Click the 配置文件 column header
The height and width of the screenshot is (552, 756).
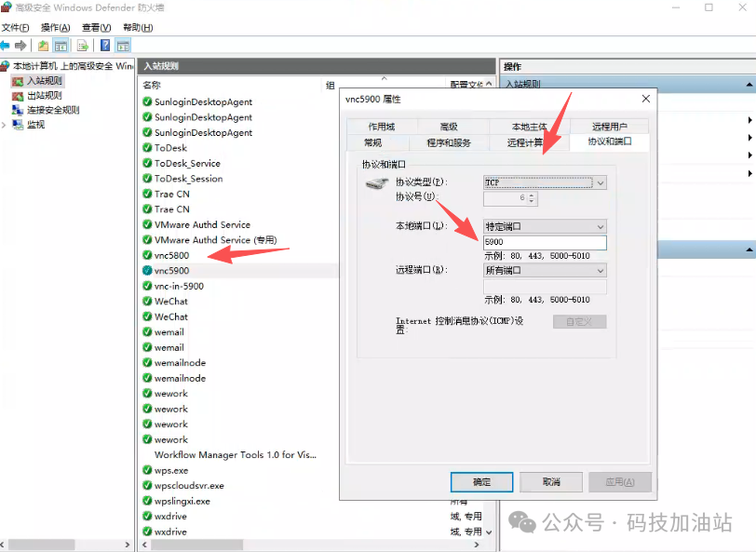(466, 85)
